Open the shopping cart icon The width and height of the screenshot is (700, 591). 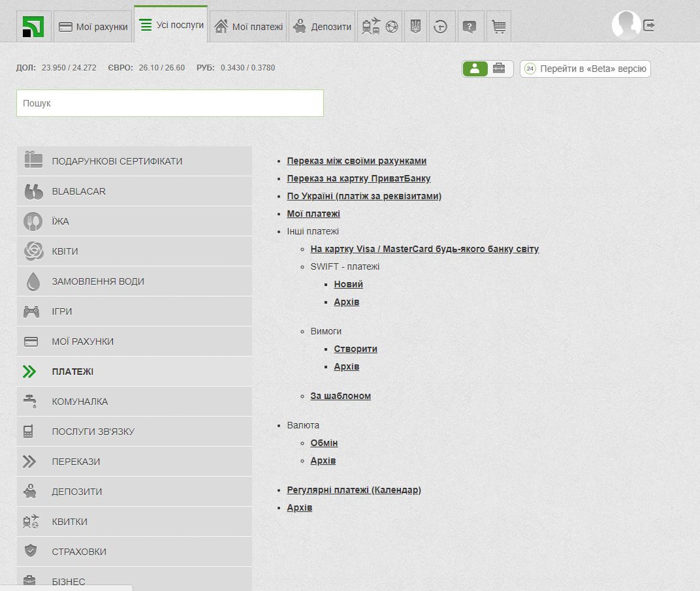pos(499,27)
